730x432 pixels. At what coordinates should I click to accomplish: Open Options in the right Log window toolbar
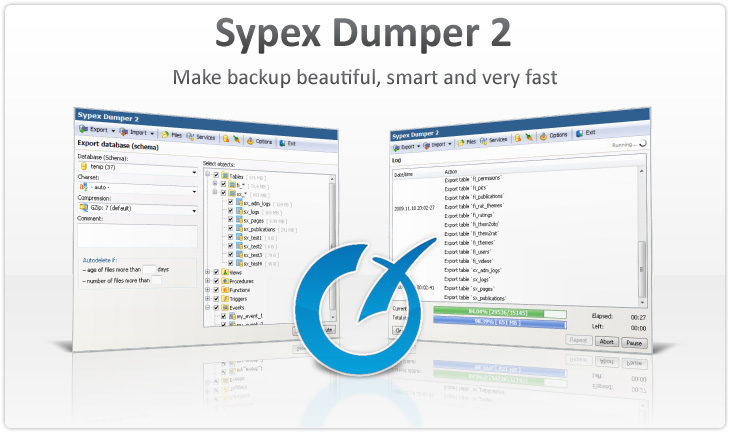[x=554, y=135]
